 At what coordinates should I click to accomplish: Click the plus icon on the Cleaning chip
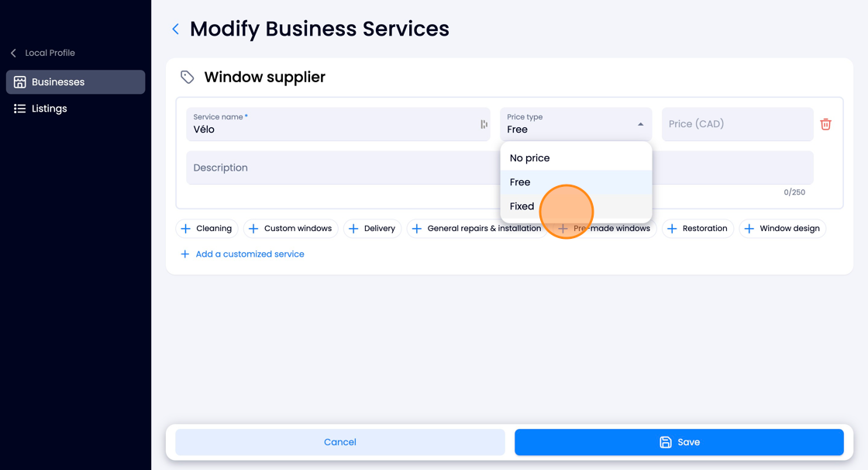186,228
